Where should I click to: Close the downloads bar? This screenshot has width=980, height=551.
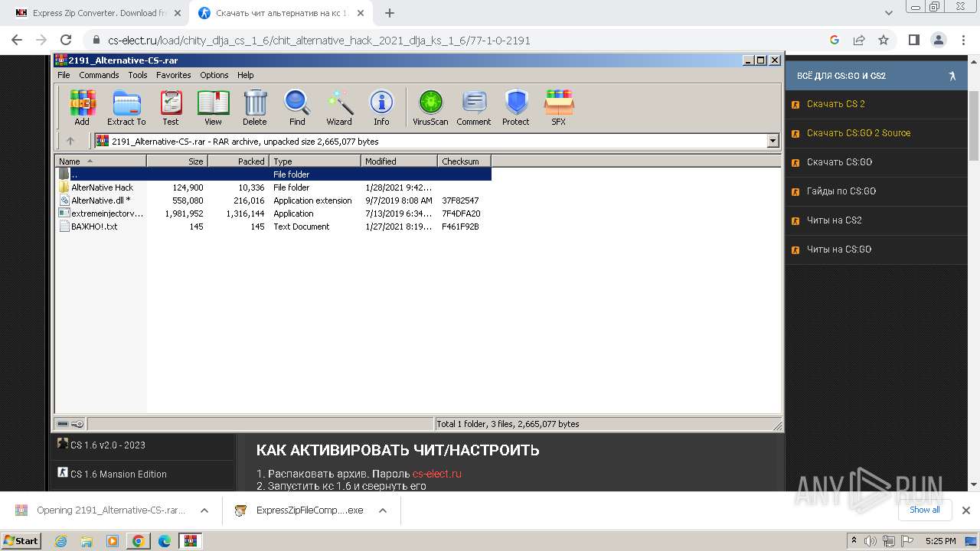pyautogui.click(x=966, y=510)
